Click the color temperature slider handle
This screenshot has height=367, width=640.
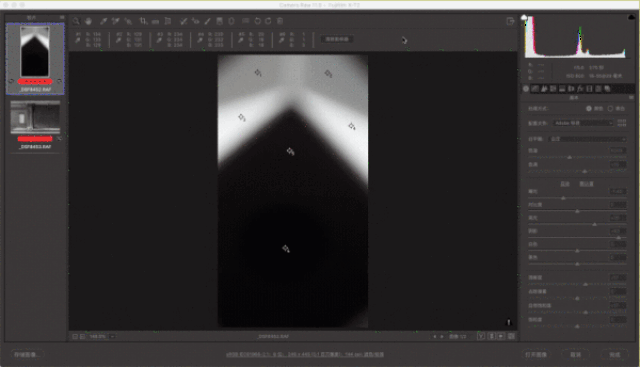click(x=570, y=157)
